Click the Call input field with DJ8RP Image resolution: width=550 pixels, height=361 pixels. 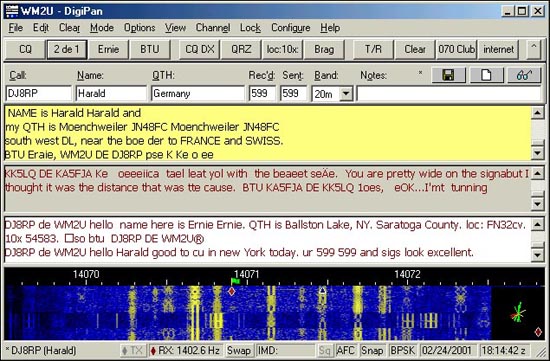pyautogui.click(x=39, y=94)
